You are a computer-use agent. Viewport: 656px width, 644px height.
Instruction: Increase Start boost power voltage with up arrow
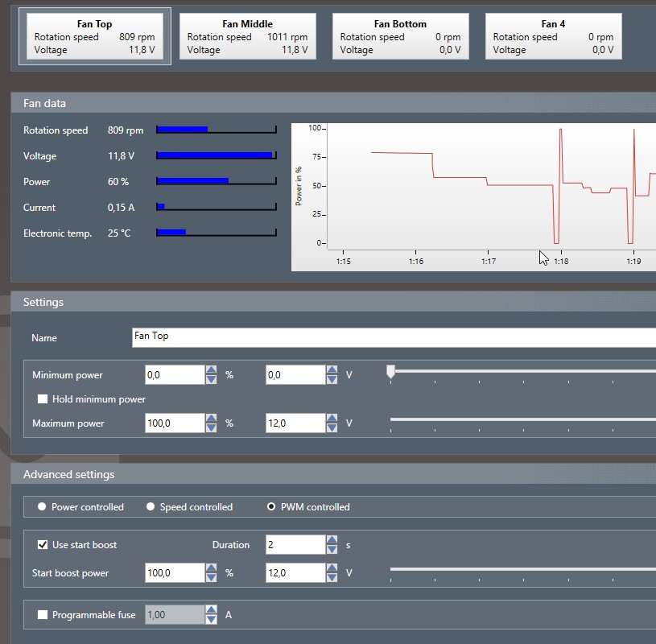click(x=332, y=568)
